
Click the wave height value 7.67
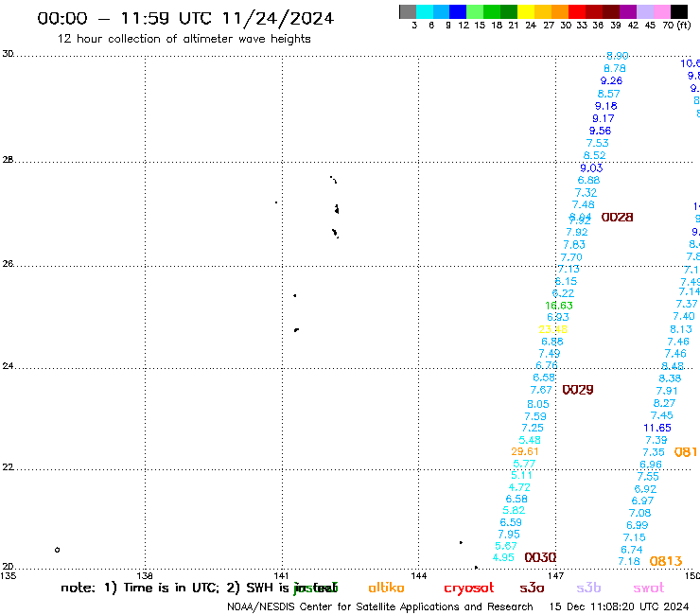(x=541, y=390)
